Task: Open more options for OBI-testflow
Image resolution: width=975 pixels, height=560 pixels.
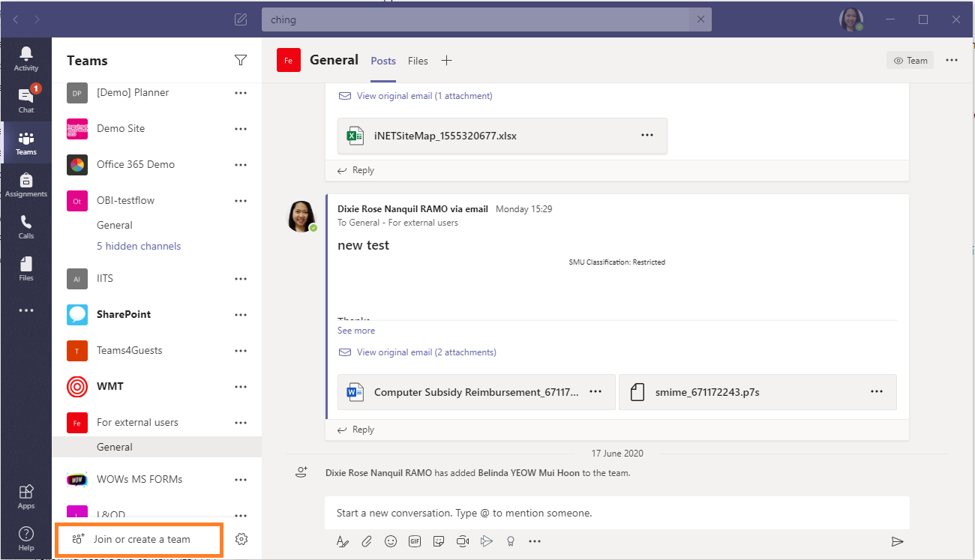Action: 241,201
